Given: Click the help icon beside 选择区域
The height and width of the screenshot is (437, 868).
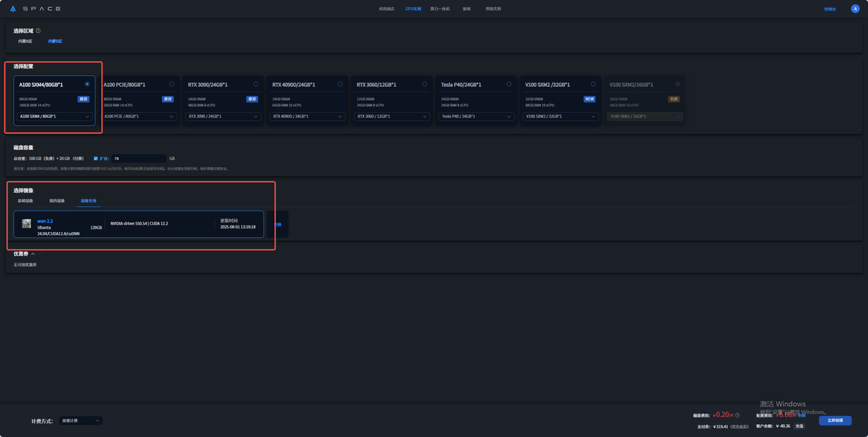Looking at the screenshot, I should click(x=38, y=31).
